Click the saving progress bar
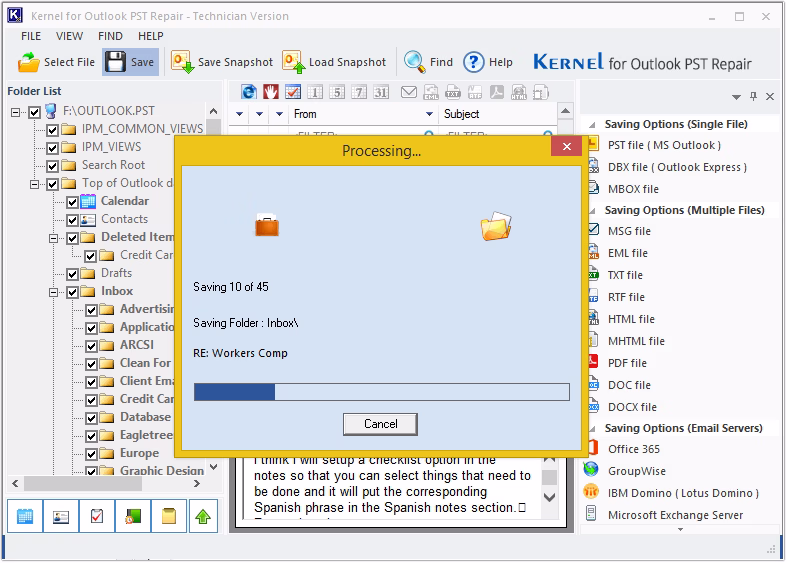The width and height of the screenshot is (787, 563). 381,392
